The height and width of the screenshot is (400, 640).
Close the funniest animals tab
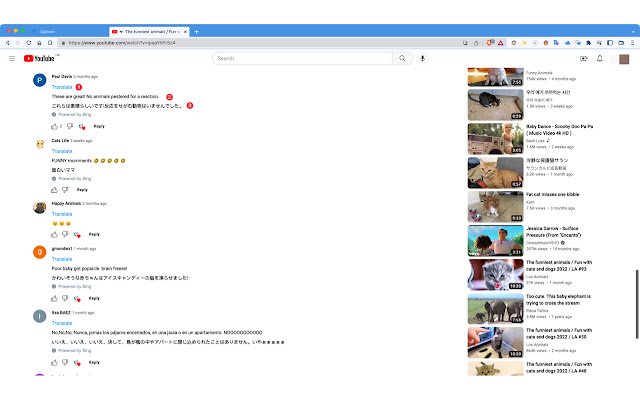coord(185,31)
